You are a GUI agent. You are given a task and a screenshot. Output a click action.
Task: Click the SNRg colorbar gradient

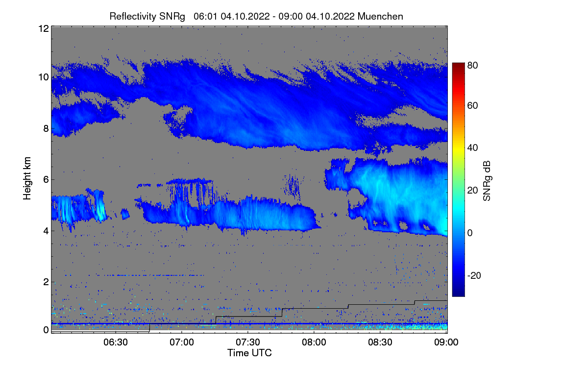[x=458, y=179]
